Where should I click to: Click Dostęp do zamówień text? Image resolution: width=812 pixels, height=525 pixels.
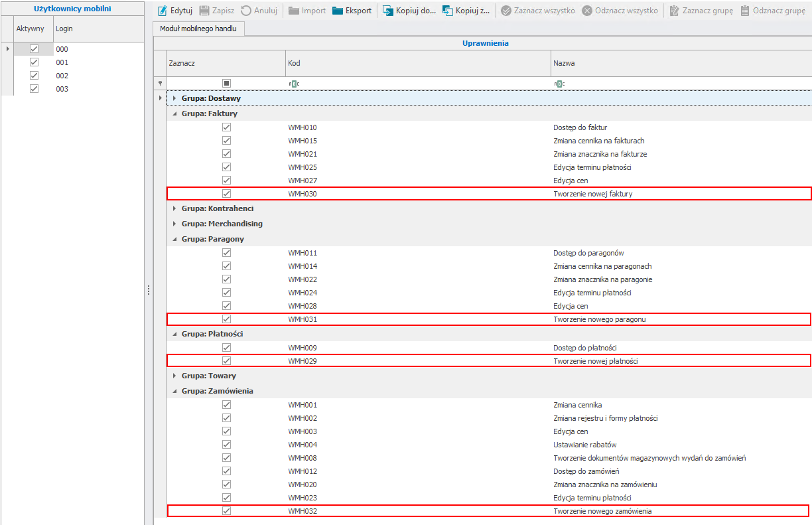[x=586, y=471]
